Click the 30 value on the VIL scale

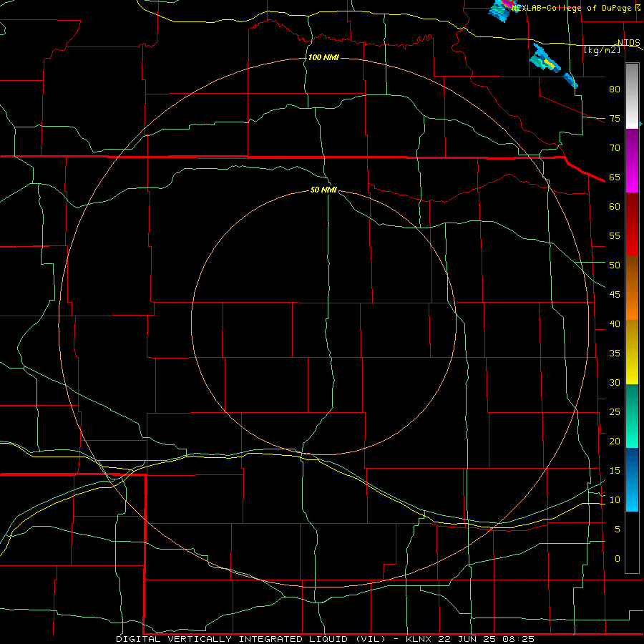coord(615,383)
